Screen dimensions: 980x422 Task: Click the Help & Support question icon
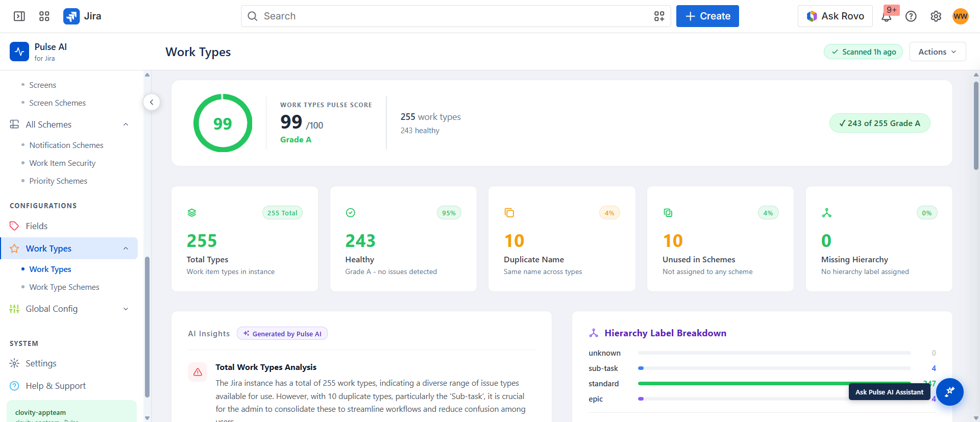coord(14,386)
